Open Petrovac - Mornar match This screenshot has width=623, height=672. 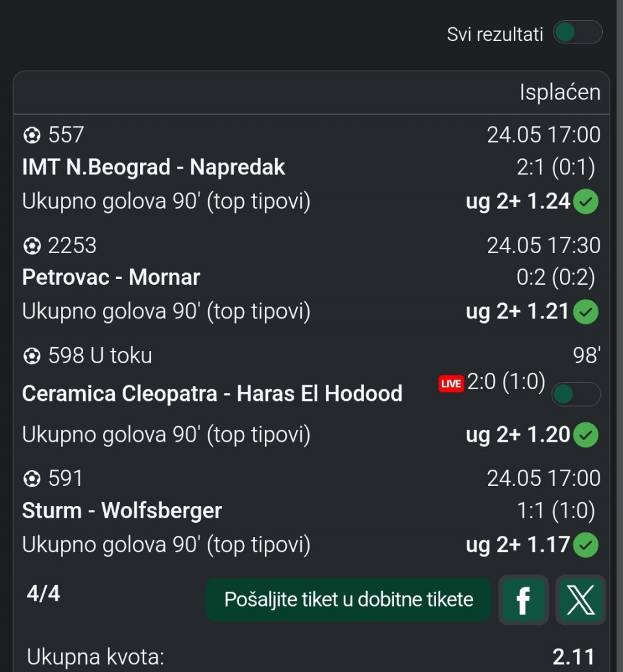point(111,277)
